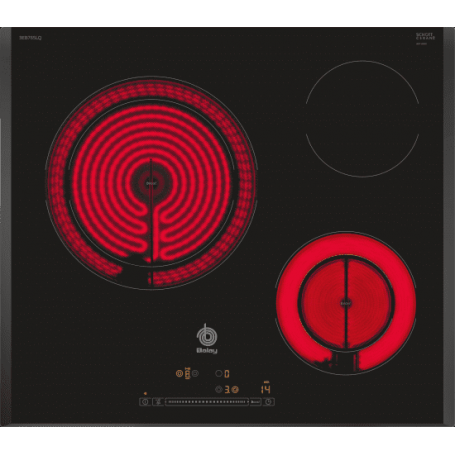The width and height of the screenshot is (455, 455).
Task: Click the glowing center of the large left burner
Action: point(151,183)
